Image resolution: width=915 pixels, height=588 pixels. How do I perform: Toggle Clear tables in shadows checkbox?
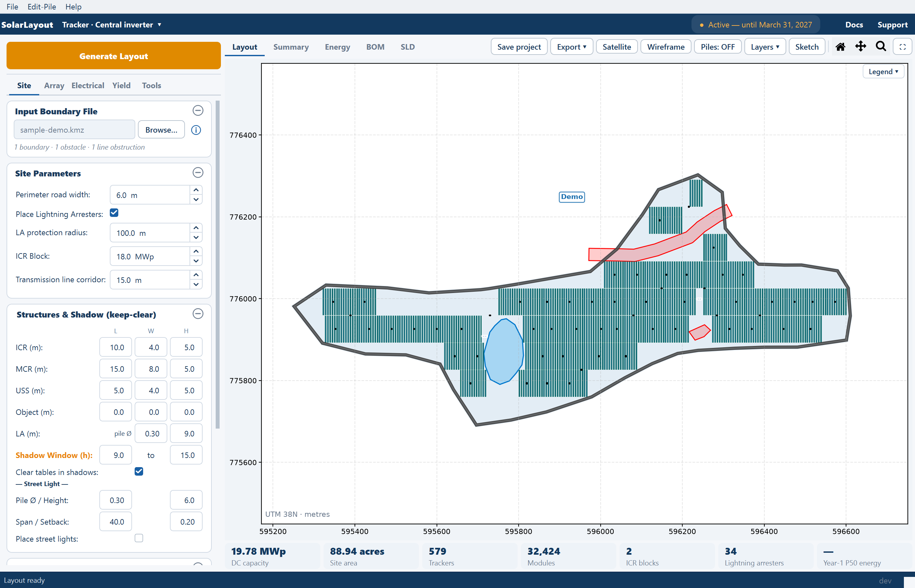(x=139, y=472)
